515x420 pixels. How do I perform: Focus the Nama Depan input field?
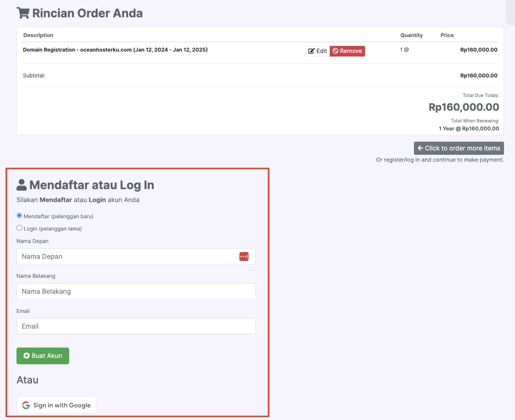136,257
